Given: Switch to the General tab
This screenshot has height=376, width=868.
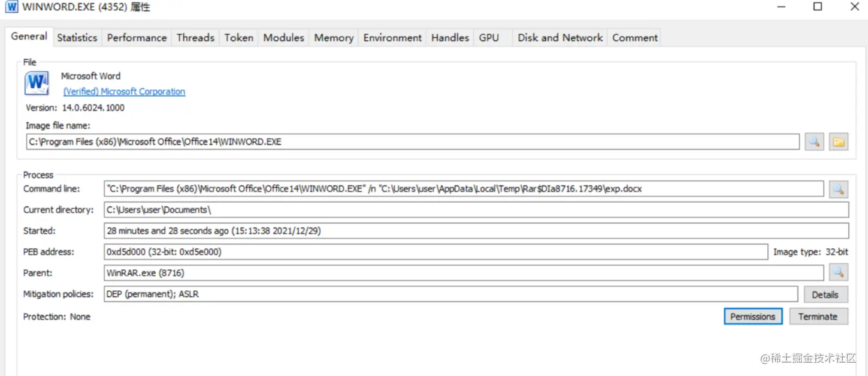Looking at the screenshot, I should pos(29,36).
